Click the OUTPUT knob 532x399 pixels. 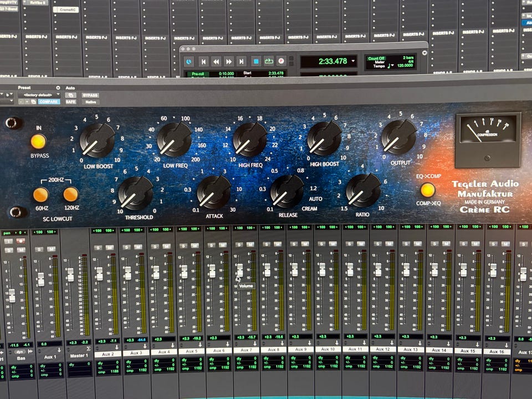pyautogui.click(x=398, y=137)
